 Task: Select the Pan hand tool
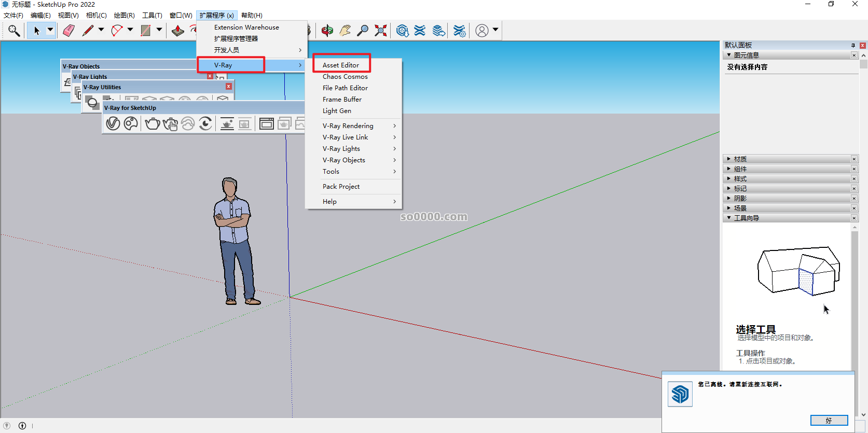coord(345,31)
